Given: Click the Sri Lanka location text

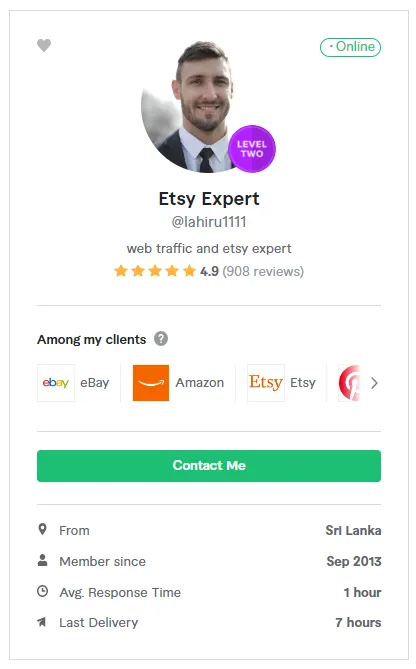Looking at the screenshot, I should pos(353,530).
